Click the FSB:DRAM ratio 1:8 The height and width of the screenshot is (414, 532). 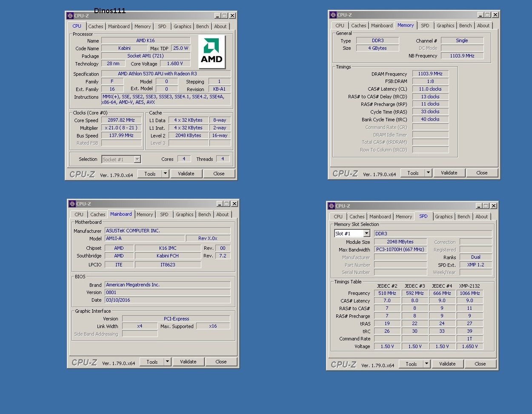click(x=430, y=82)
